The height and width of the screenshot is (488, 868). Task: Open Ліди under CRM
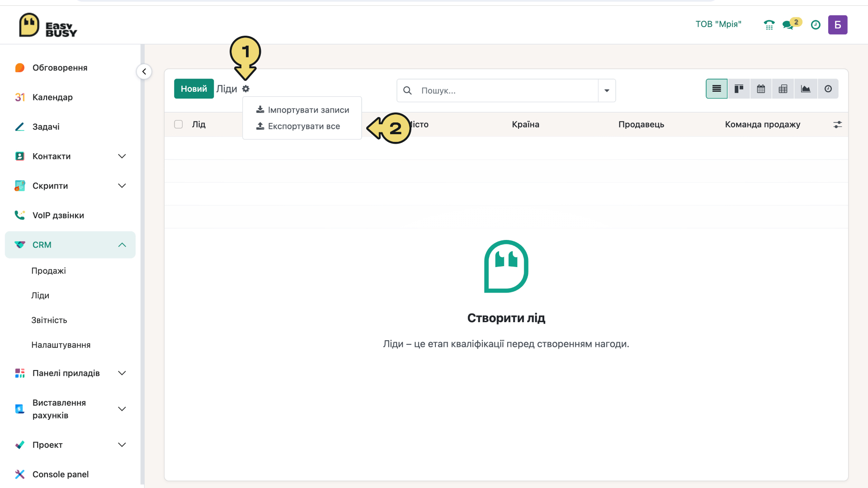40,296
